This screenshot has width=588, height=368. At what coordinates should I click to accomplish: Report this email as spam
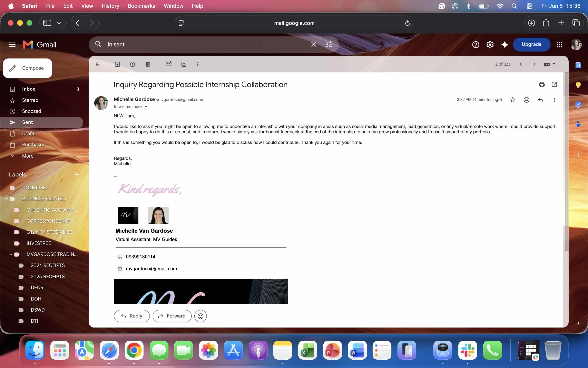coord(133,64)
